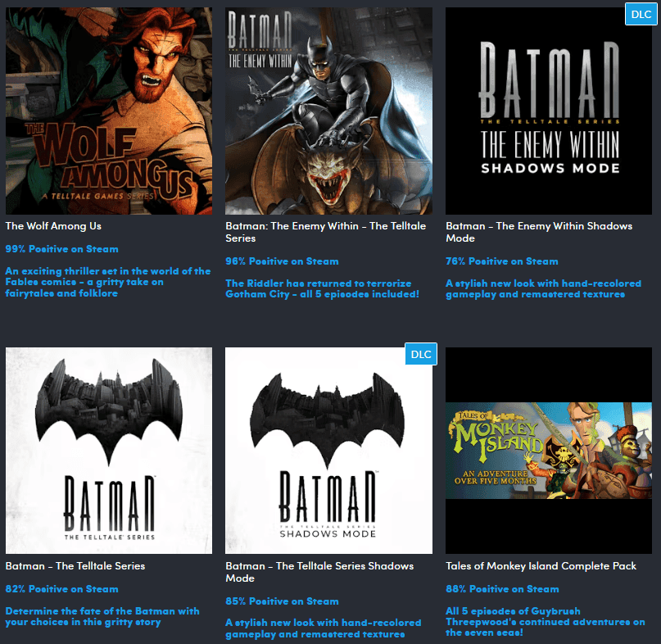Click 82% Positive on Steam rating
The width and height of the screenshot is (661, 644).
tap(62, 589)
